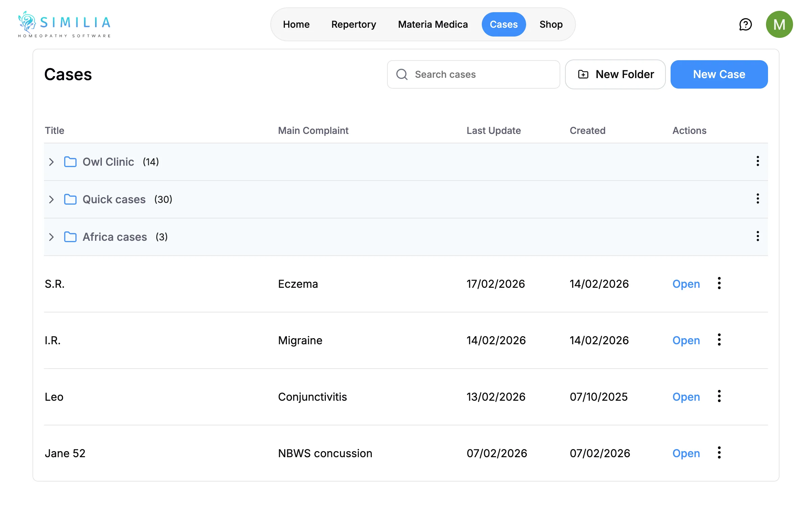Click the Similia logo
The width and height of the screenshot is (812, 514).
64,24
